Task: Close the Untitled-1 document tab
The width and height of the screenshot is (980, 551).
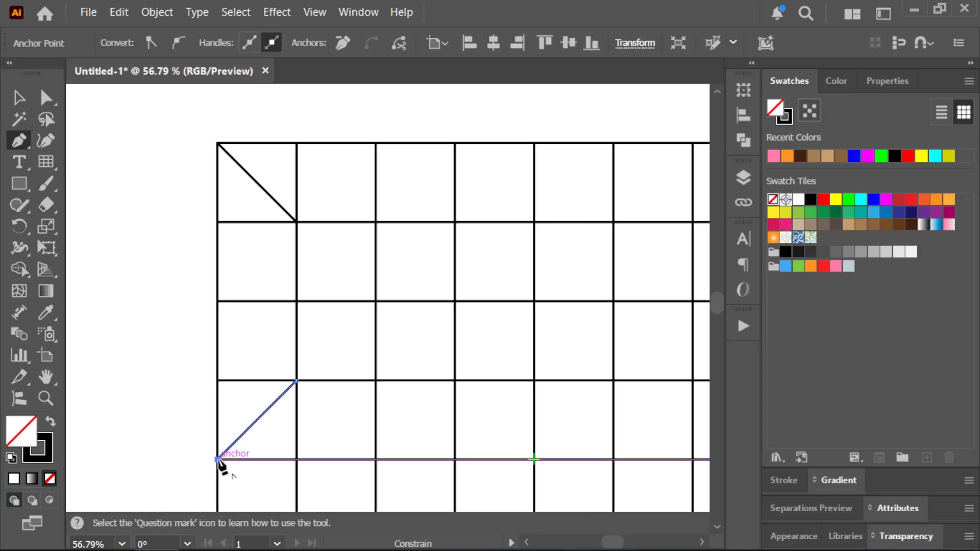Action: pyautogui.click(x=265, y=70)
